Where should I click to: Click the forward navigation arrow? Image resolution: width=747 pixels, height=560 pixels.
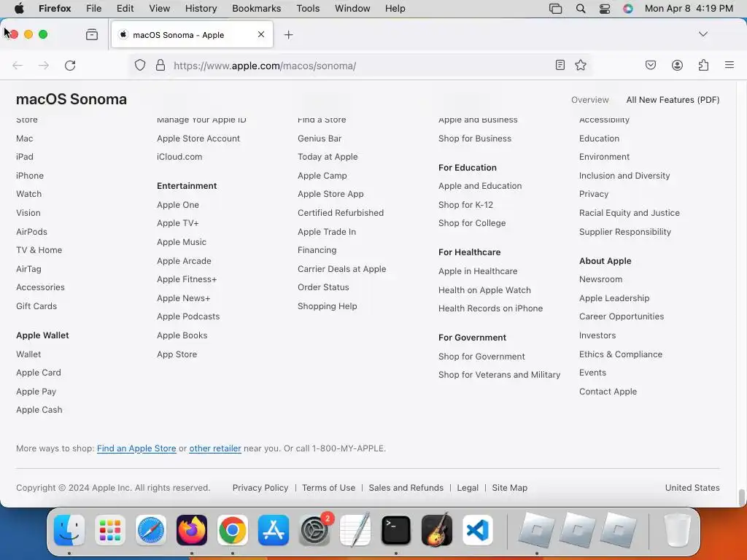coord(44,66)
